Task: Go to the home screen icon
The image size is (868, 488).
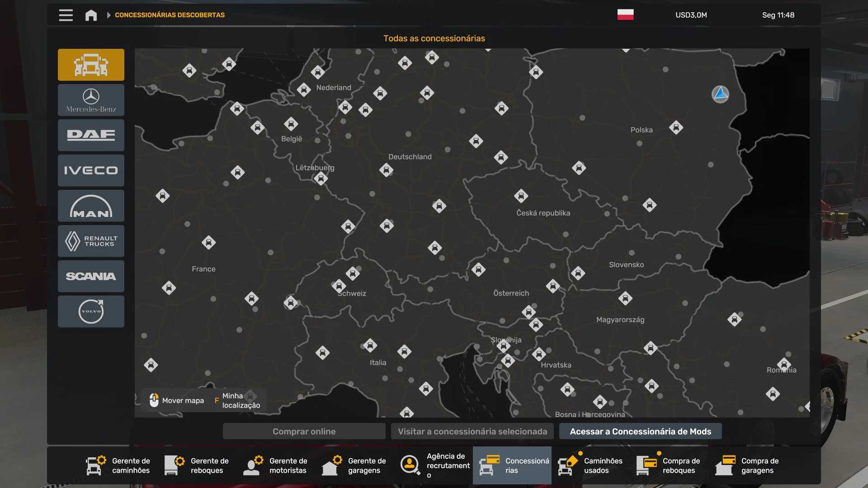Action: 91,15
